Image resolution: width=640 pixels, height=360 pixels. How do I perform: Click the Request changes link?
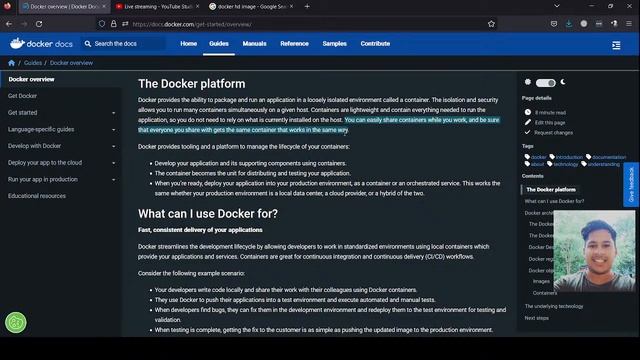pos(553,133)
